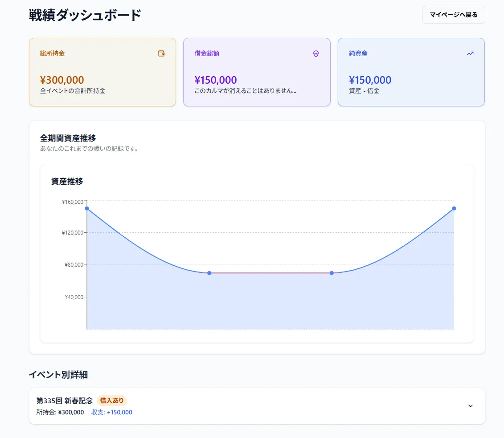Click the skull icon on 借金総額 card
Image resolution: width=504 pixels, height=438 pixels.
click(x=316, y=53)
